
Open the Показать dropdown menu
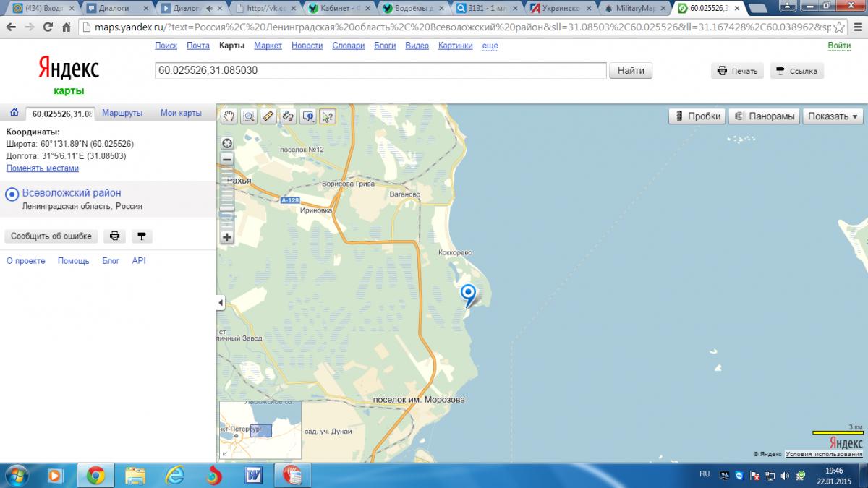(833, 116)
